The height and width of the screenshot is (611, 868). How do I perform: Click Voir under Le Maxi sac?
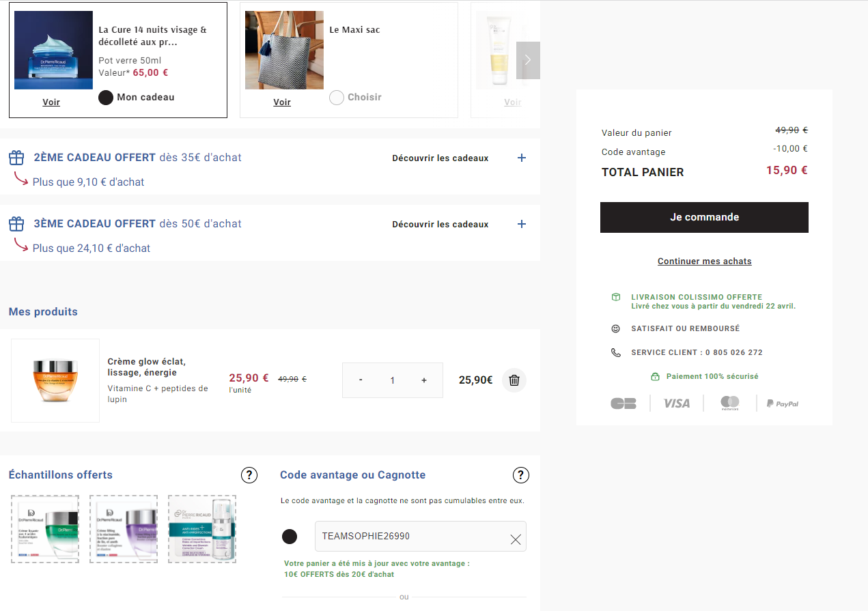282,102
